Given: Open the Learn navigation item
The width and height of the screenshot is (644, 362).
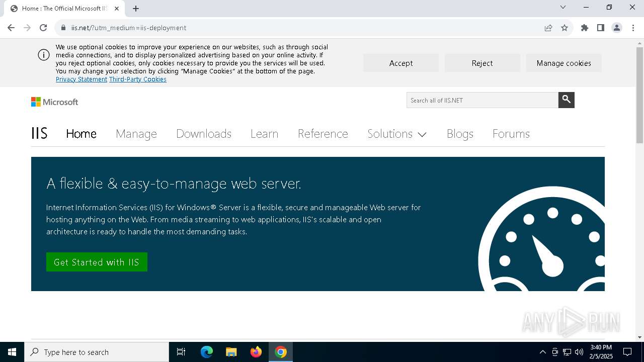Looking at the screenshot, I should point(264,133).
